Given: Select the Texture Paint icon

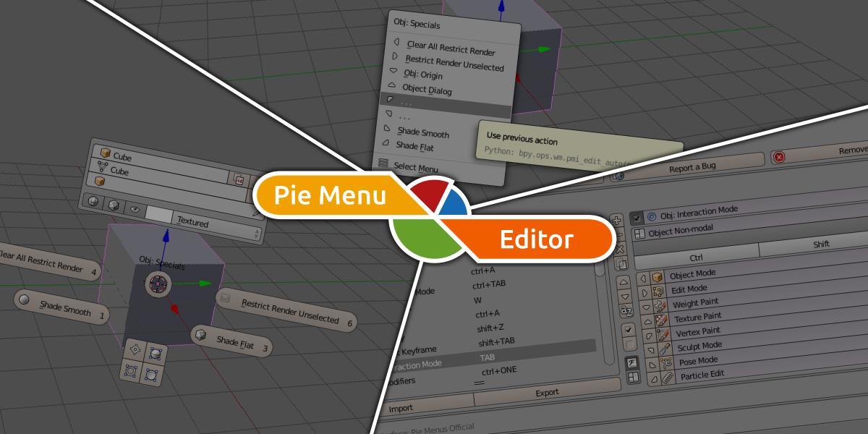Looking at the screenshot, I should click(x=662, y=320).
